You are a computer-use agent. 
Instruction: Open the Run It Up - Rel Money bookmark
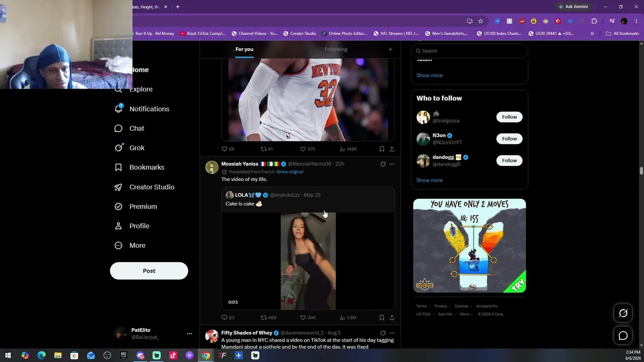[x=154, y=34]
